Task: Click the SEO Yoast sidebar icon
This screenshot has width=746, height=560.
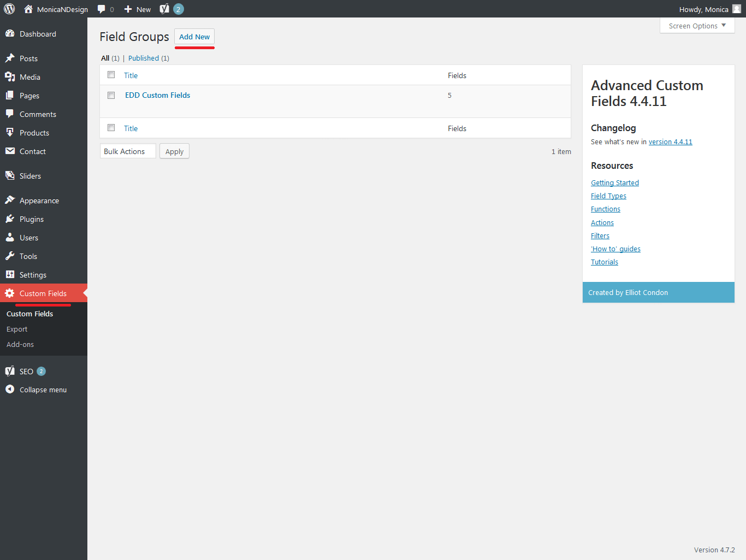Action: coord(10,371)
